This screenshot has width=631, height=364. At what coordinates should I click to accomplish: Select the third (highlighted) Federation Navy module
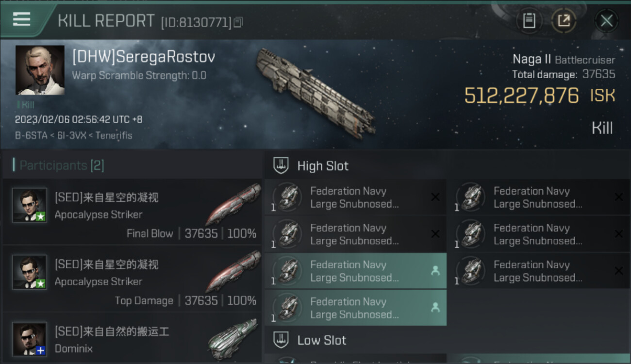coord(355,271)
